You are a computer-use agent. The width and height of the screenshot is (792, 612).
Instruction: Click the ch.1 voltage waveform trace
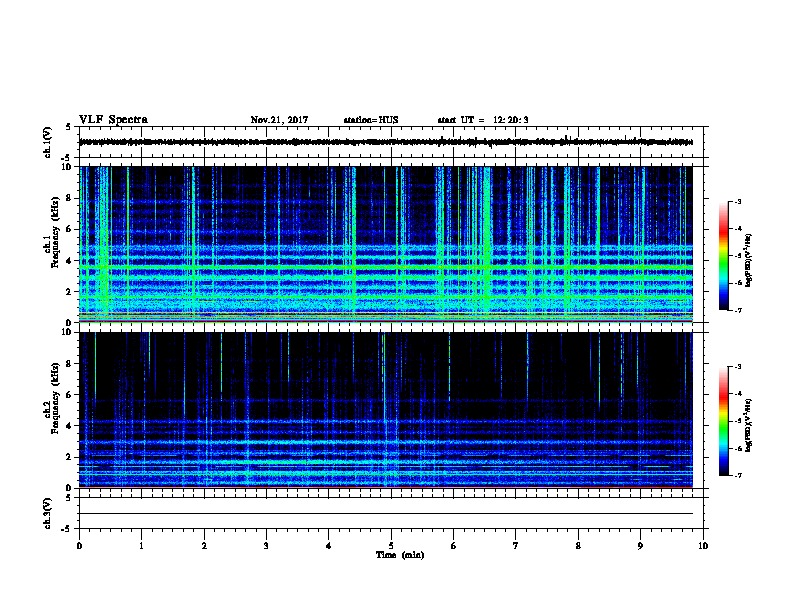(386, 142)
